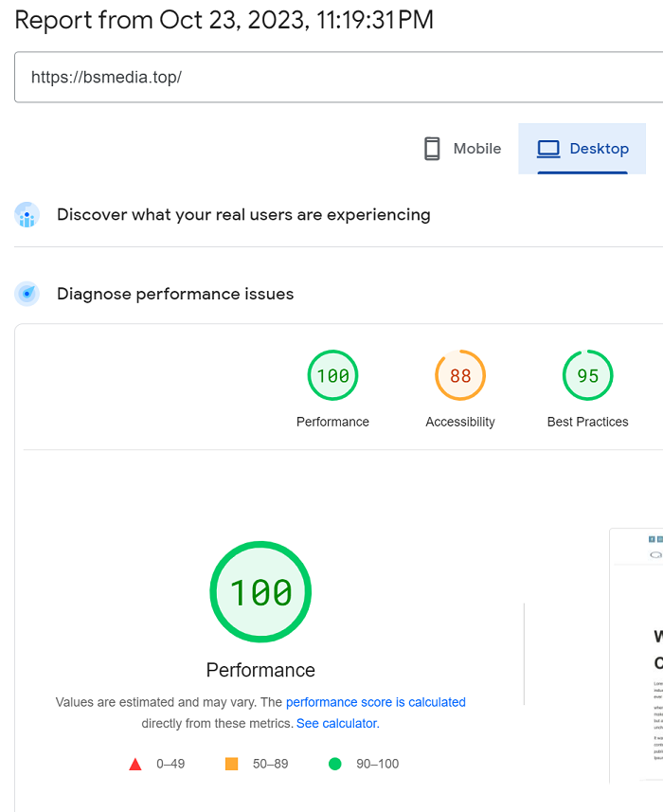Click the Diagnose performance radar icon

pos(27,294)
